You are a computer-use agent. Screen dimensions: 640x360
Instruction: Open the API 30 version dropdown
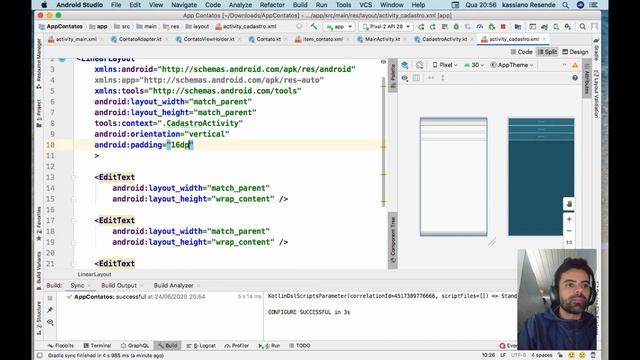[474, 65]
